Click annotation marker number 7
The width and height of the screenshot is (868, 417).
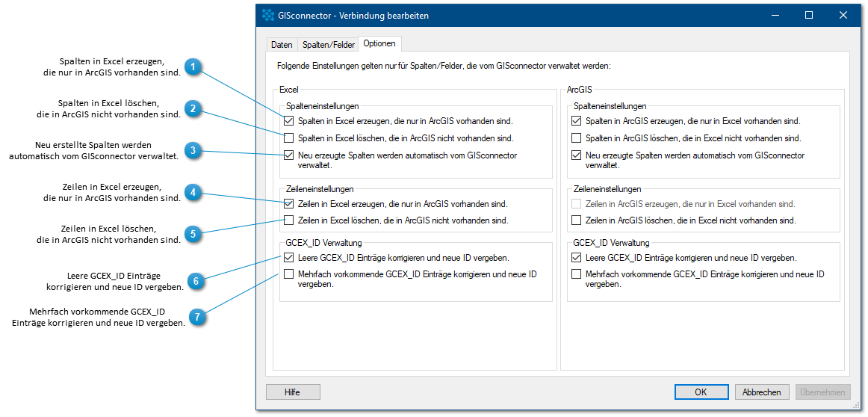click(x=196, y=317)
